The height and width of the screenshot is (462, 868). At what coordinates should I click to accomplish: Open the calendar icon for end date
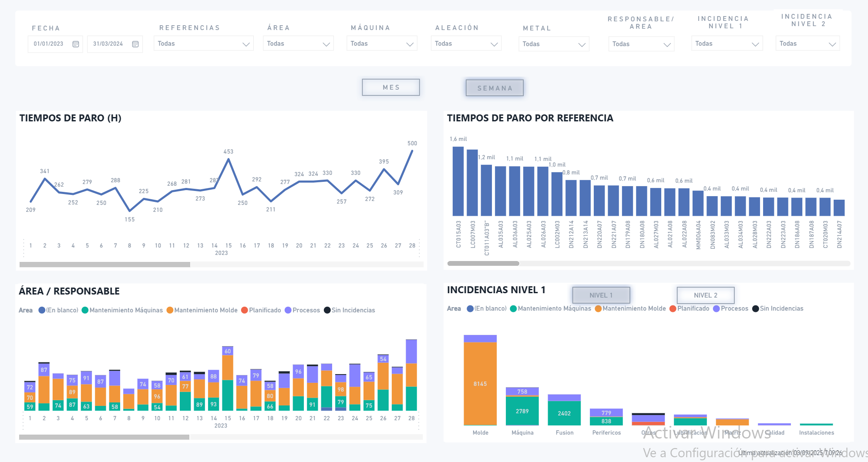135,44
